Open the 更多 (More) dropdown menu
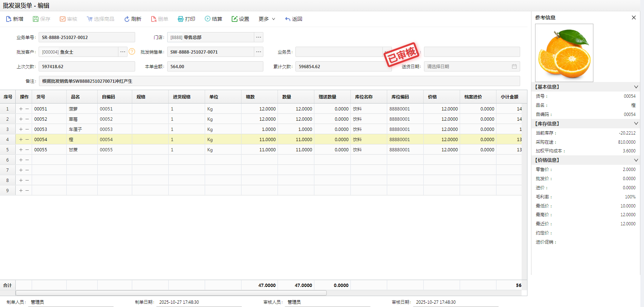This screenshot has width=644, height=307. click(x=267, y=19)
